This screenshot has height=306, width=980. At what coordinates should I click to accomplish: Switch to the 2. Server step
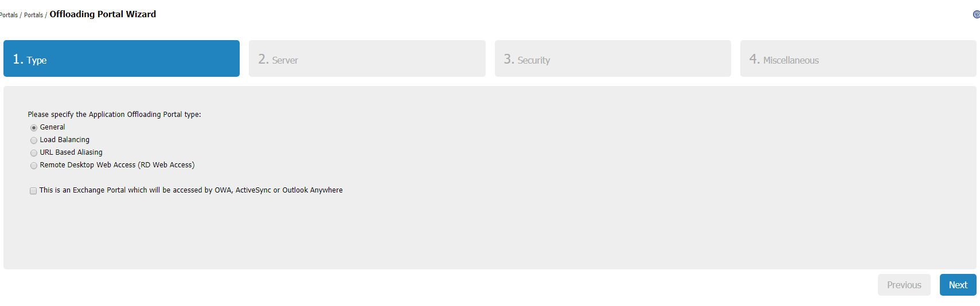pyautogui.click(x=367, y=58)
